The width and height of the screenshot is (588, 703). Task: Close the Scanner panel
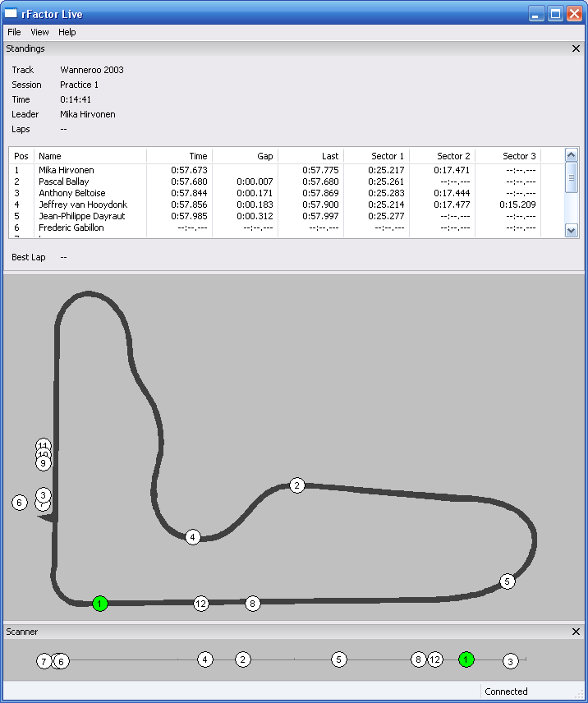point(576,632)
